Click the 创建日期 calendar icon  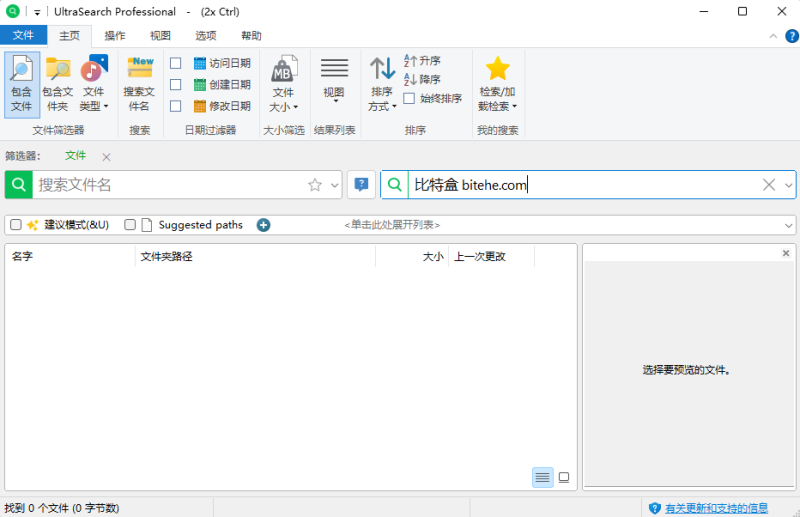200,85
